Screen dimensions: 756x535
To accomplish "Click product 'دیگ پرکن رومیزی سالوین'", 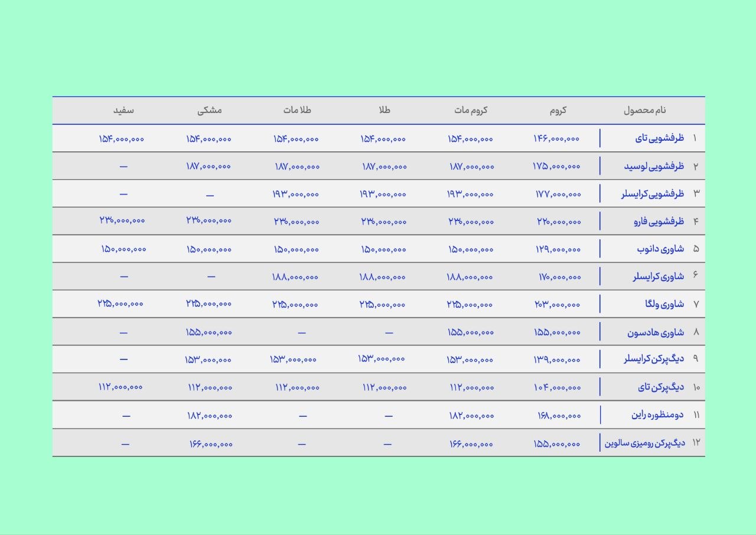I will 644,443.
